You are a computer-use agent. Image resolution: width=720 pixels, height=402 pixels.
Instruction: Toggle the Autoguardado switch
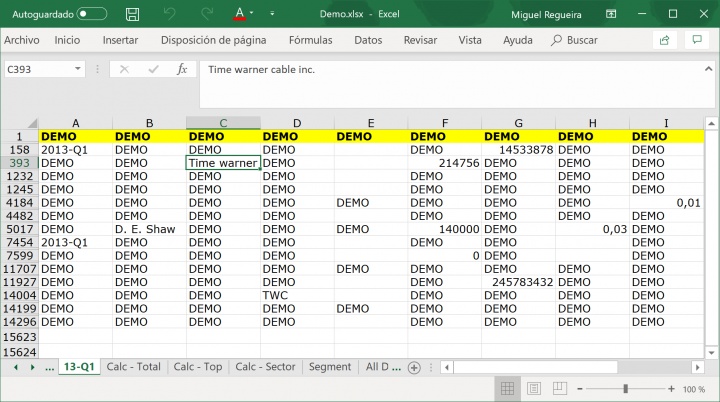coord(92,14)
